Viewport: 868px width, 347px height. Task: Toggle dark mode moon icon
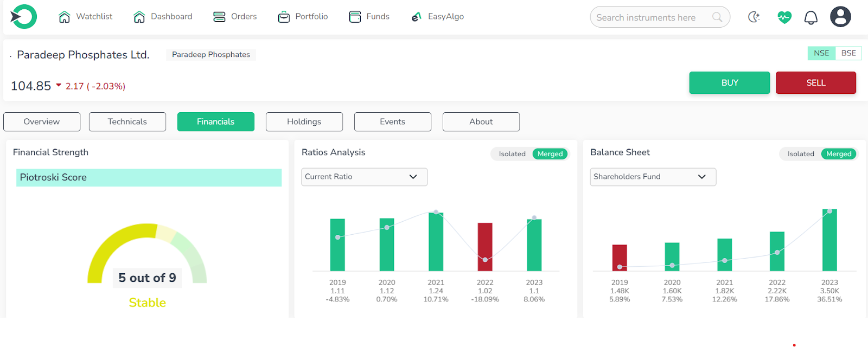coord(754,17)
